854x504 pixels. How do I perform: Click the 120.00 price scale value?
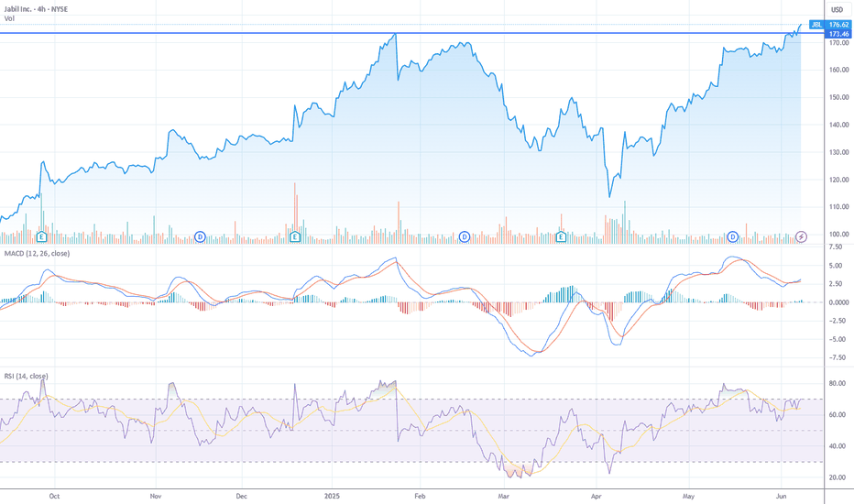[838, 180]
